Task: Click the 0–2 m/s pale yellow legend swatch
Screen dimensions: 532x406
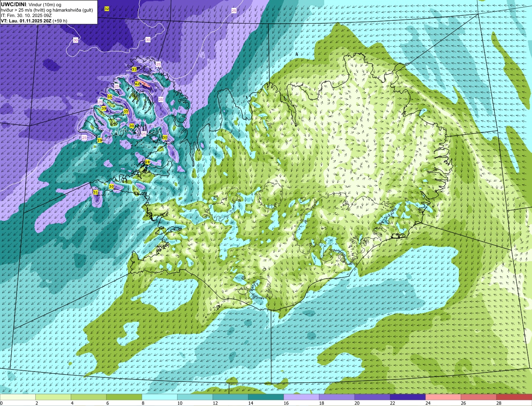Action: tap(18, 397)
